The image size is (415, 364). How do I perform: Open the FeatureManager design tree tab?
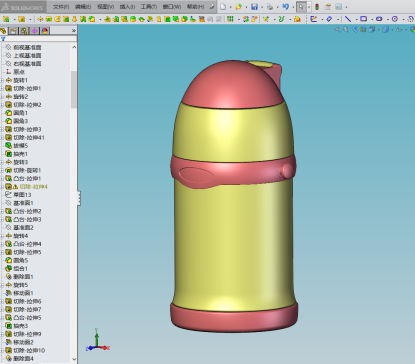tap(3, 31)
